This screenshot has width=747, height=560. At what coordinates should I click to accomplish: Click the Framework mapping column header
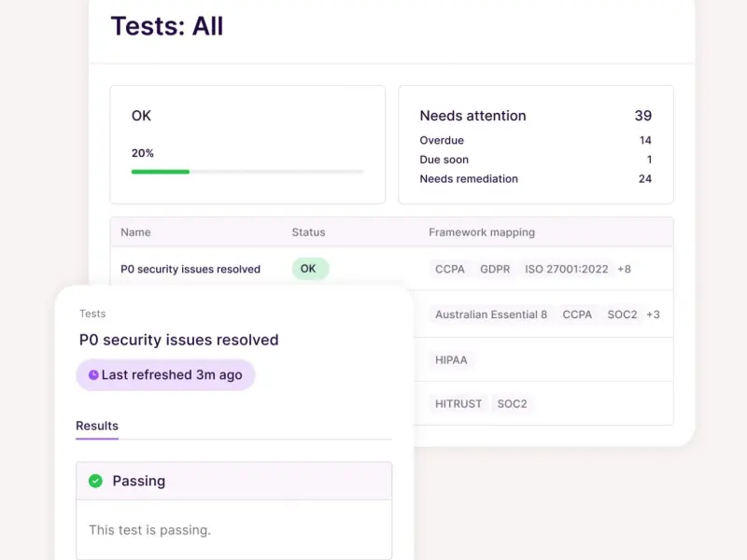pos(482,232)
